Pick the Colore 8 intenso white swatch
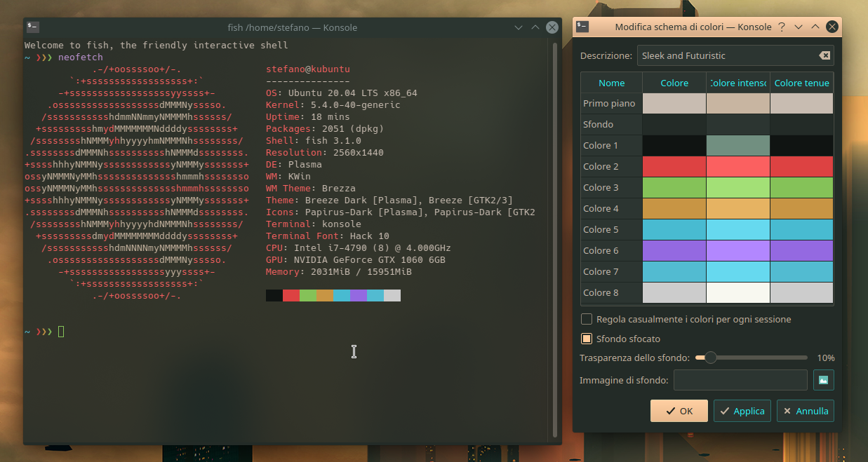868x462 pixels. coord(738,292)
